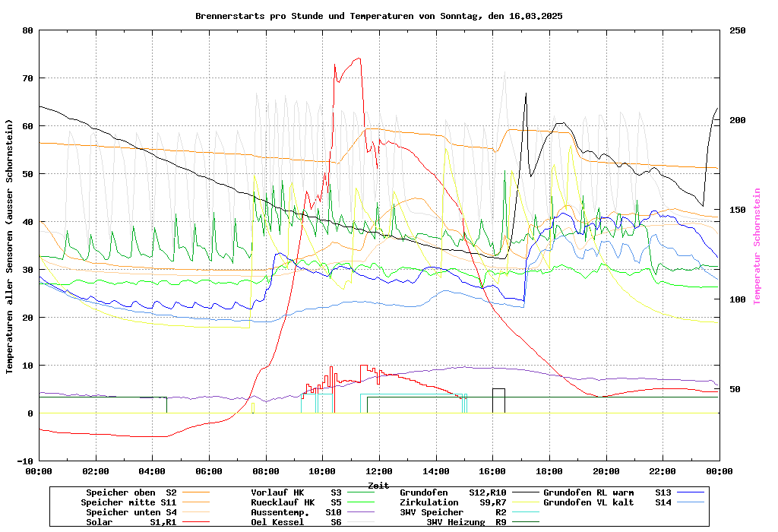
Task: Click the pink Temperatur Schornstein axis label
Action: (757, 245)
